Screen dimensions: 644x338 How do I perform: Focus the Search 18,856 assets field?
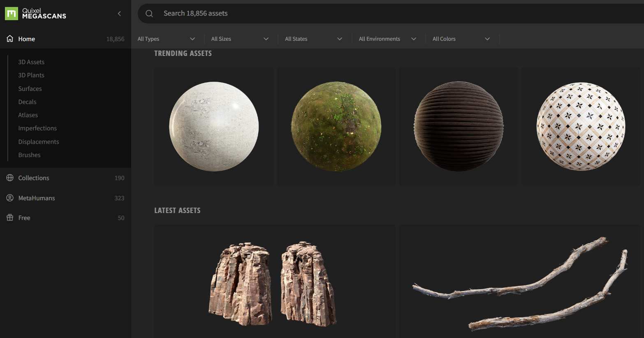(x=370, y=14)
